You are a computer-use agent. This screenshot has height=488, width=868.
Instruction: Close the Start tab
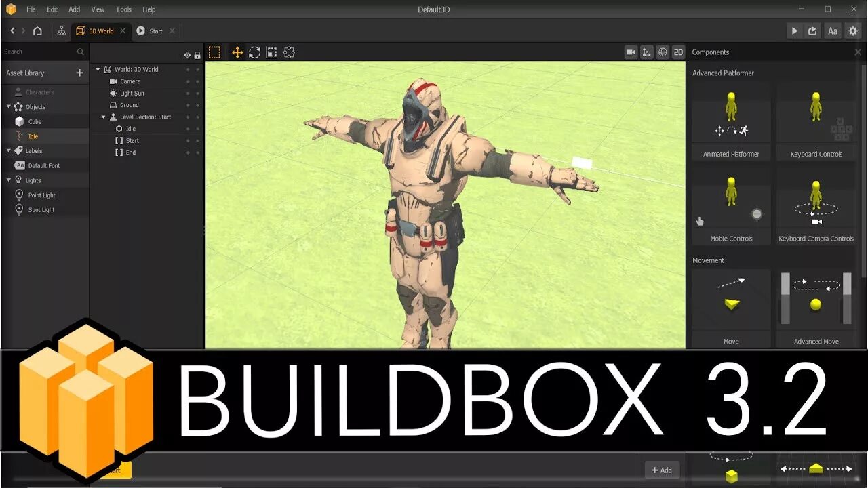click(x=172, y=30)
